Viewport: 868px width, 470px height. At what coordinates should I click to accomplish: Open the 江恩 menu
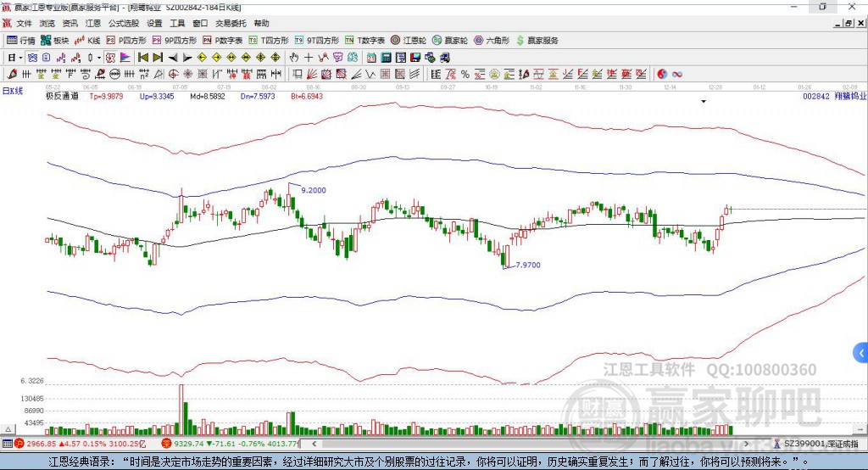coord(93,23)
